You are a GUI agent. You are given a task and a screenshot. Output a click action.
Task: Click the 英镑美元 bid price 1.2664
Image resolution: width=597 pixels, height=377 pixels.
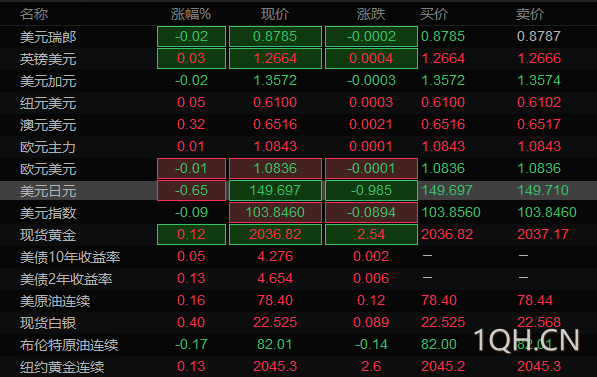[x=443, y=58]
